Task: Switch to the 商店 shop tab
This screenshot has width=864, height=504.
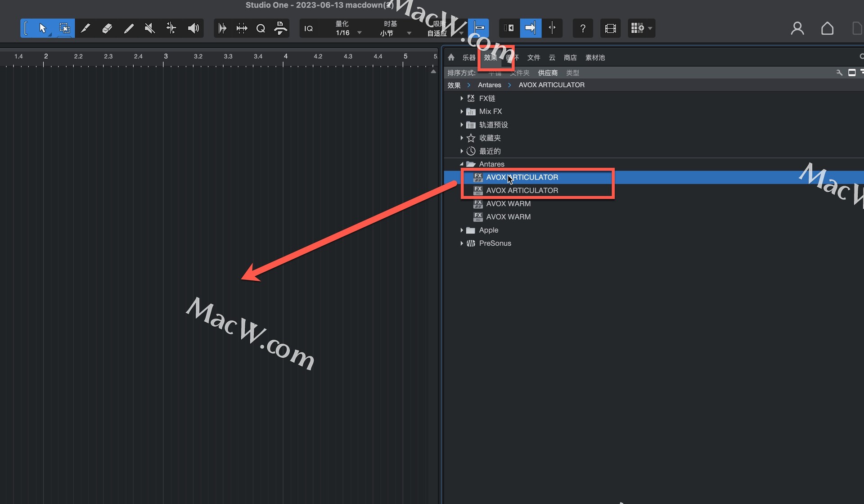Action: click(570, 58)
